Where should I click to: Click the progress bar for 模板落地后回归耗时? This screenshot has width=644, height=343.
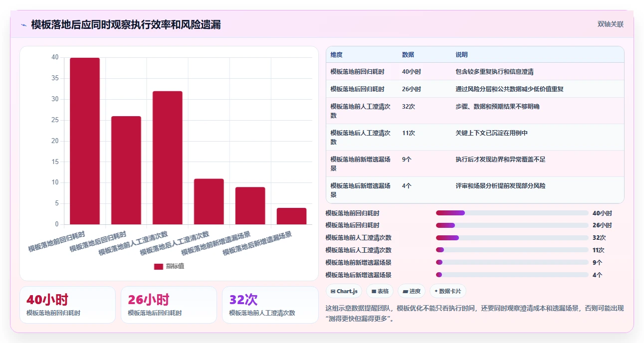click(512, 225)
